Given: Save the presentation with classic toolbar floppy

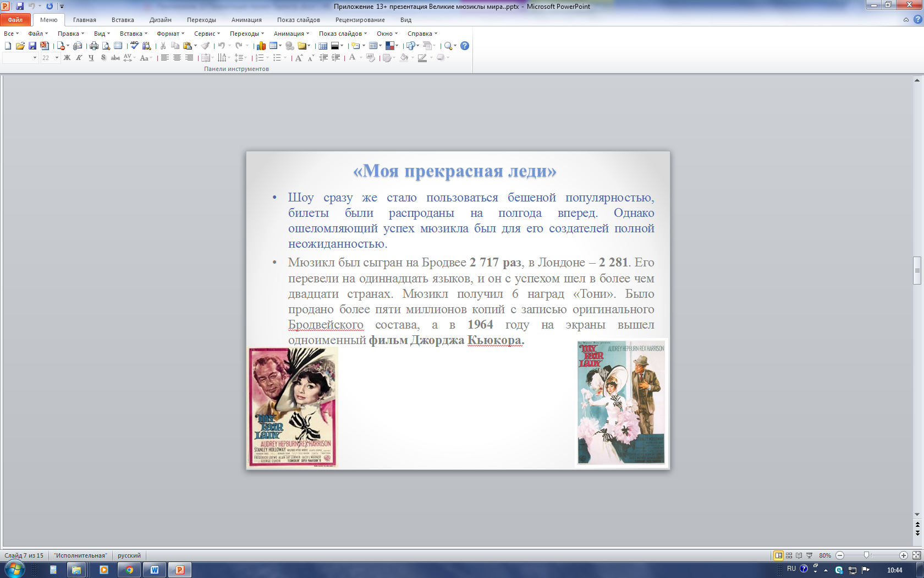Looking at the screenshot, I should (x=32, y=46).
